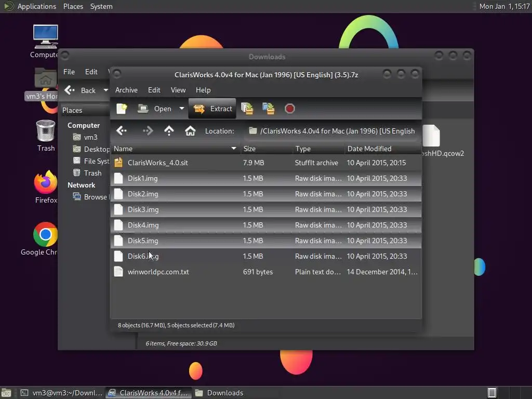Select Trash in Downloads sidebar
The width and height of the screenshot is (532, 399).
tap(87, 173)
